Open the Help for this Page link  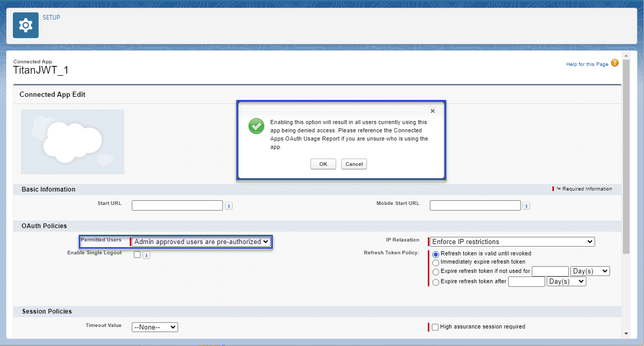[x=587, y=63]
